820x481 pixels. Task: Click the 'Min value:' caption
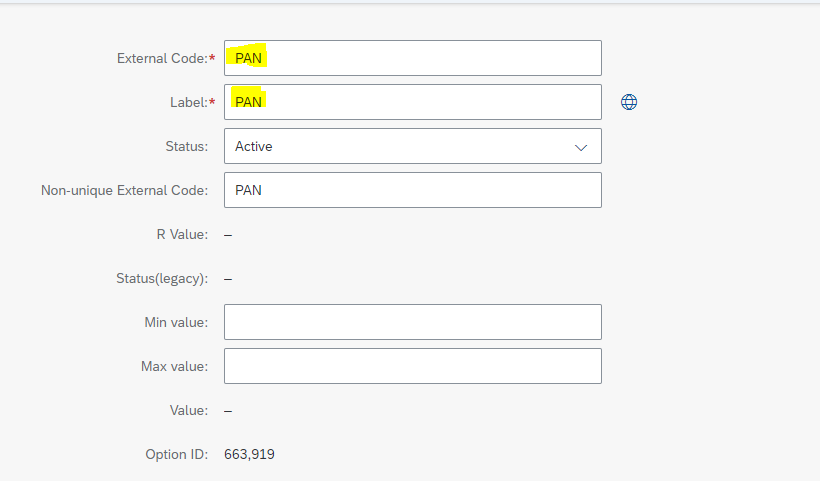(176, 322)
